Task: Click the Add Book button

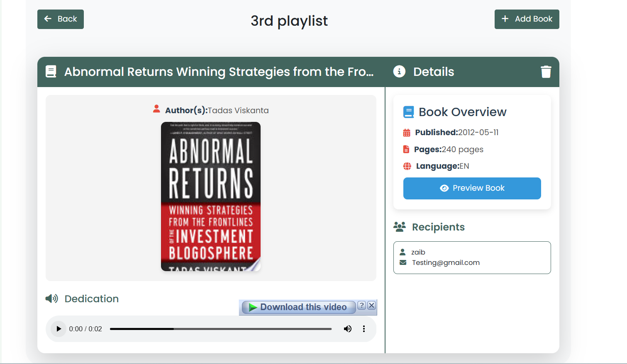Action: coord(527,19)
